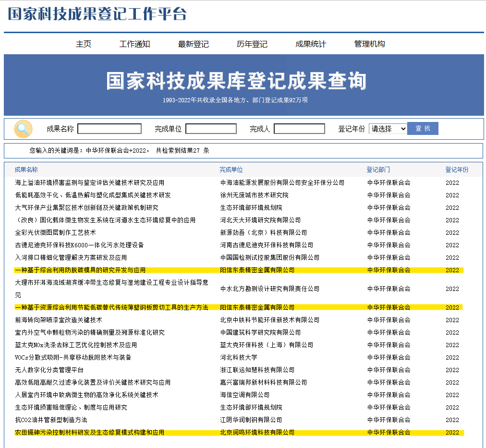
Task: Open the 登记年份 请选择 dropdown
Action: pyautogui.click(x=388, y=129)
